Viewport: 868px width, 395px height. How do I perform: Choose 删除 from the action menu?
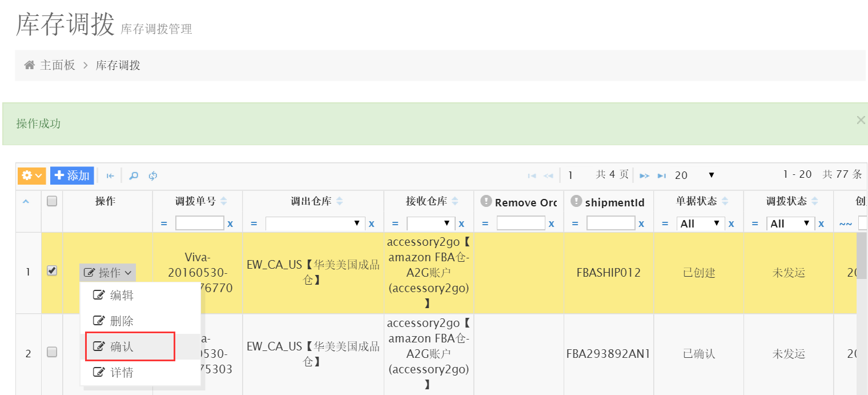(x=140, y=321)
